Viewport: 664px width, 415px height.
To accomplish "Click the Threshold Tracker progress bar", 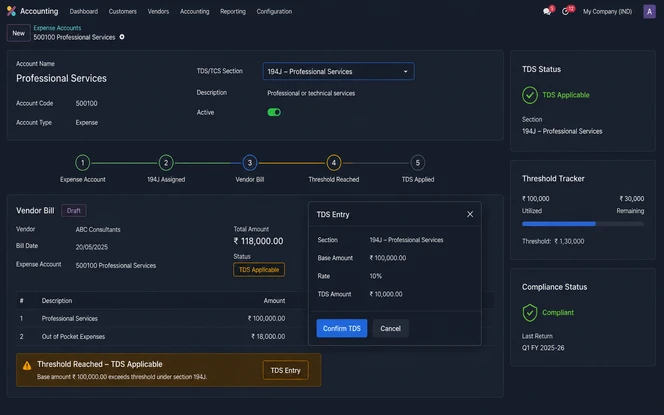I will click(583, 224).
